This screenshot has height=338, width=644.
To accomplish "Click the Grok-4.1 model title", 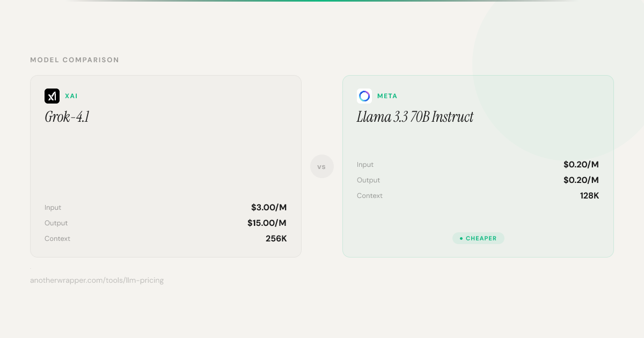I will tap(67, 117).
